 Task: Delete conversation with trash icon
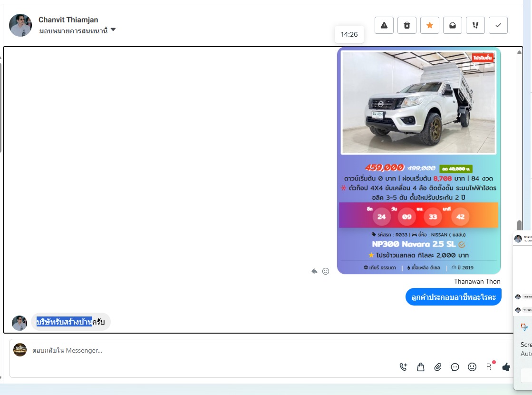pyautogui.click(x=407, y=25)
